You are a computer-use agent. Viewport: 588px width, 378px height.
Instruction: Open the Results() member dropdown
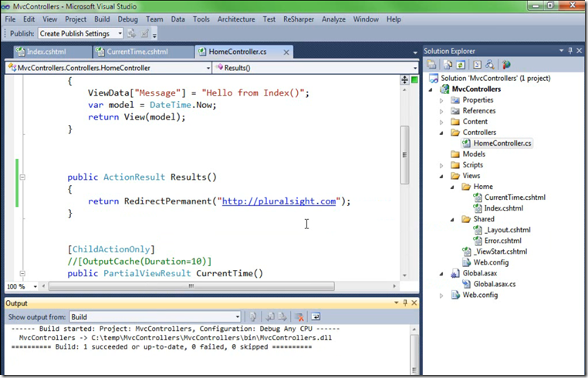tap(414, 68)
